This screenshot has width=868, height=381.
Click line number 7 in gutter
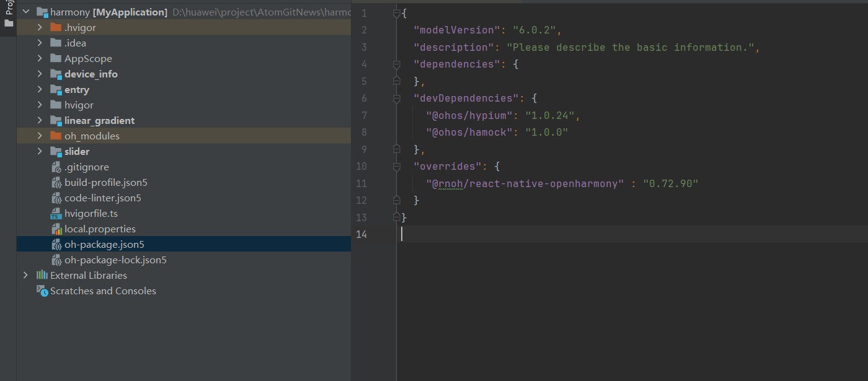pos(364,115)
